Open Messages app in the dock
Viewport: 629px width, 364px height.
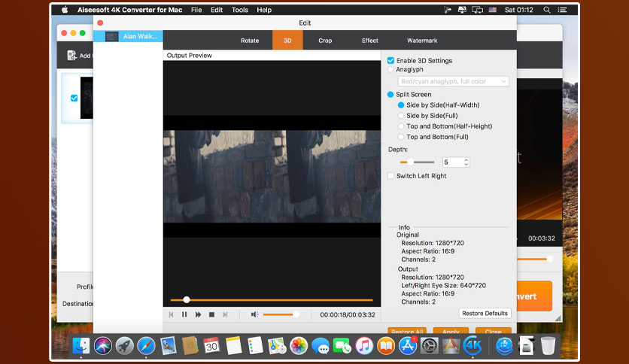click(x=320, y=345)
